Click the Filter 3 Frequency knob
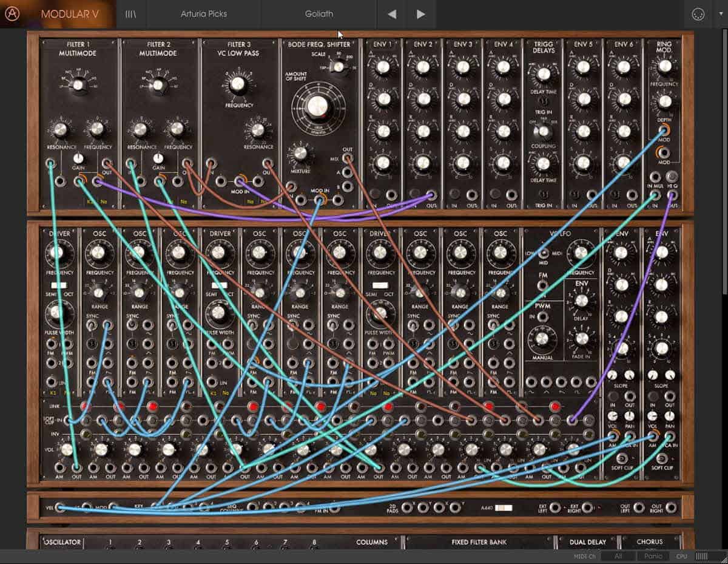 pos(238,84)
